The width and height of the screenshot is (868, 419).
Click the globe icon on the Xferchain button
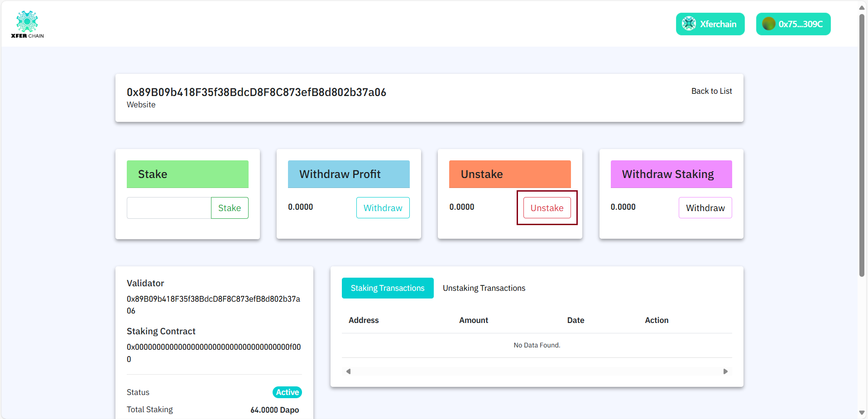pyautogui.click(x=689, y=24)
